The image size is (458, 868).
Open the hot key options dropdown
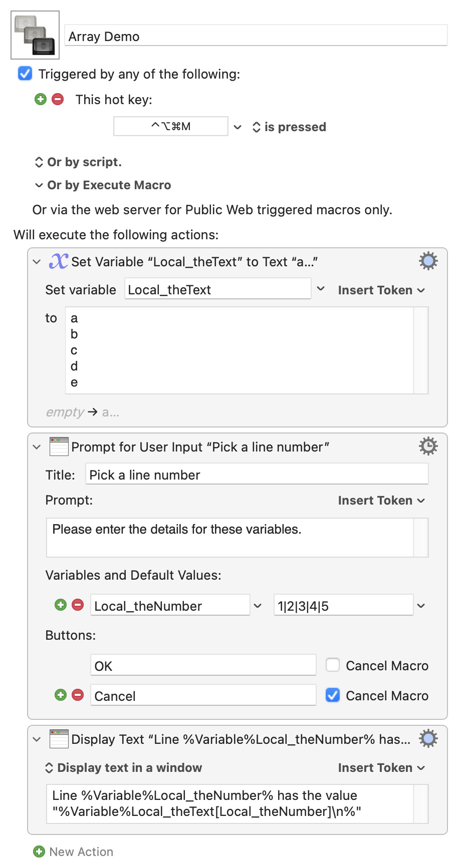[238, 127]
